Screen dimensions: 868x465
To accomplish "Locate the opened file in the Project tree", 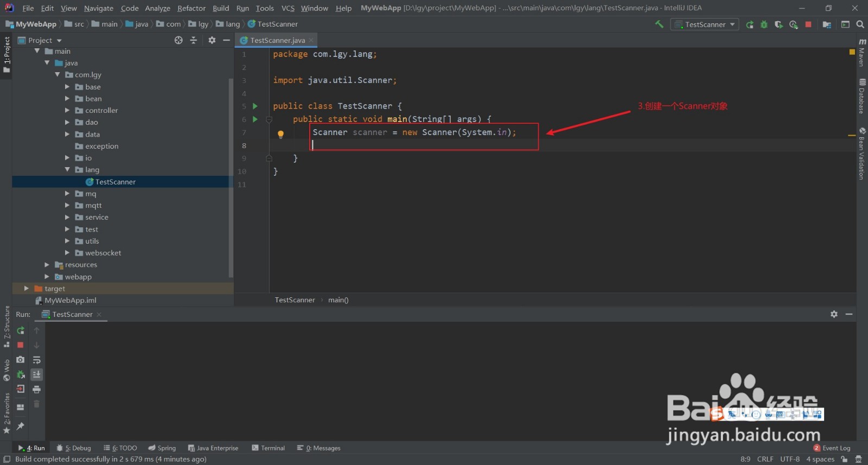I will 178,40.
